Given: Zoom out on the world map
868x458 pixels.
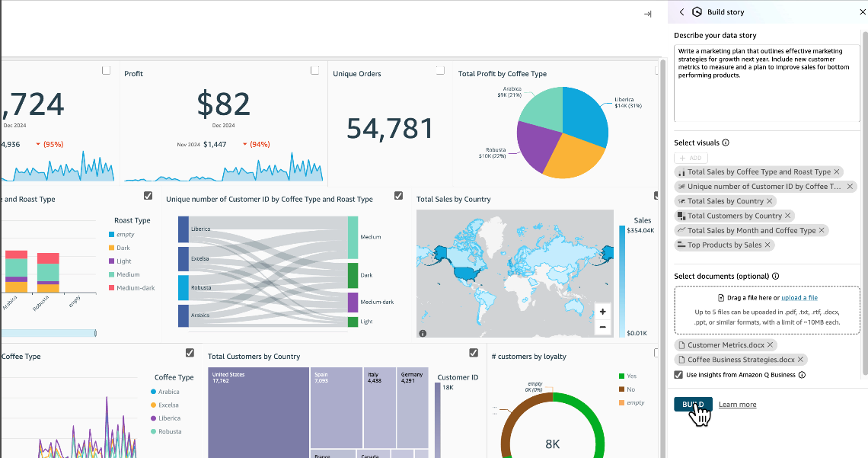Looking at the screenshot, I should pos(602,326).
